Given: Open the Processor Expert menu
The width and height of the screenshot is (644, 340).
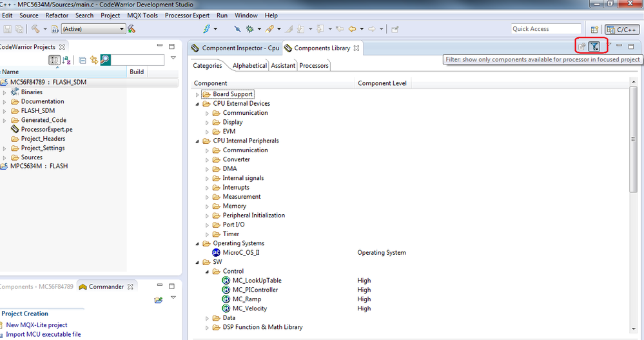Looking at the screenshot, I should click(187, 15).
